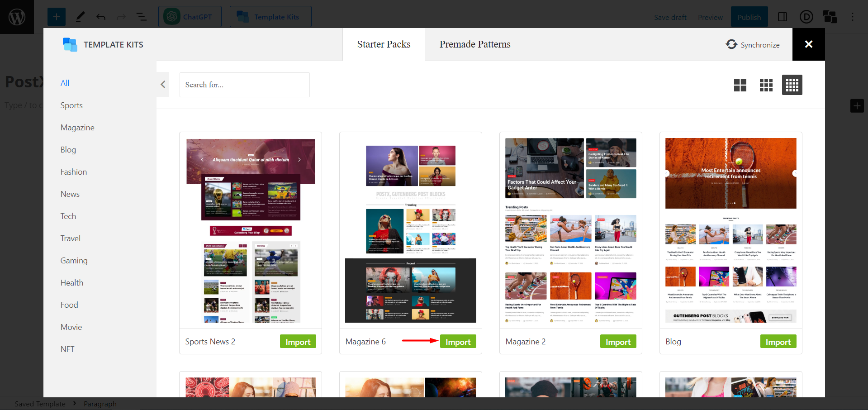Select the four-column grid view icon
Viewport: 868px width, 410px height.
point(792,85)
